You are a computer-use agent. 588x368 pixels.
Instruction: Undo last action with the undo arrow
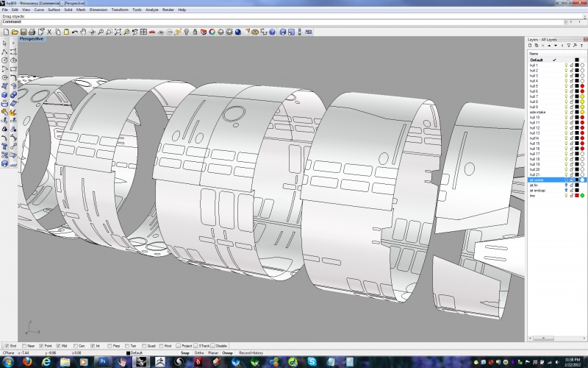tap(75, 32)
